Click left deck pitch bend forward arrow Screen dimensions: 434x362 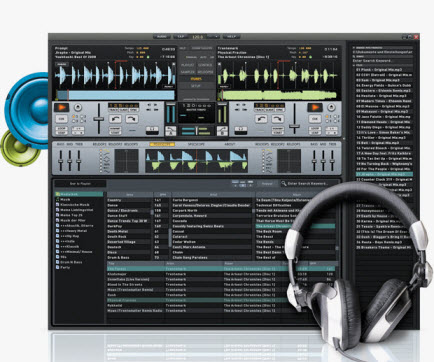coord(131,119)
